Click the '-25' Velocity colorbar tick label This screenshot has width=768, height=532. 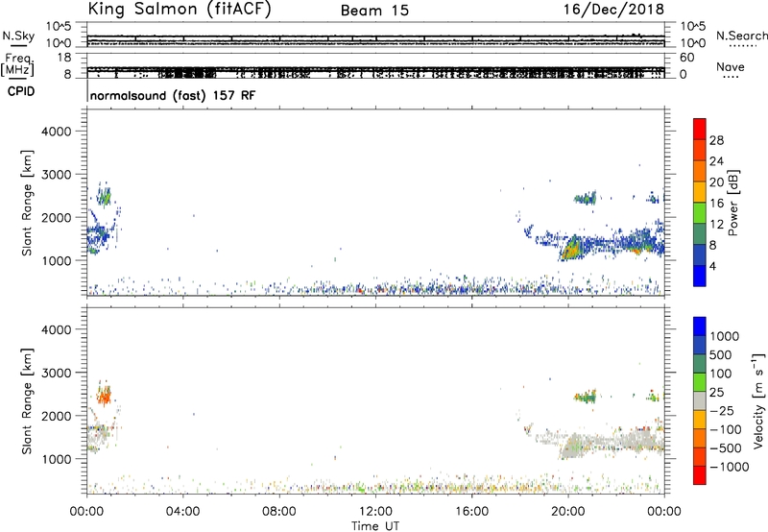click(x=722, y=410)
